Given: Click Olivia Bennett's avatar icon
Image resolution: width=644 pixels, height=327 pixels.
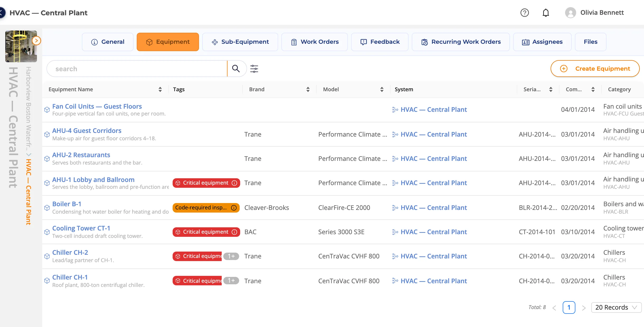Looking at the screenshot, I should [x=570, y=13].
